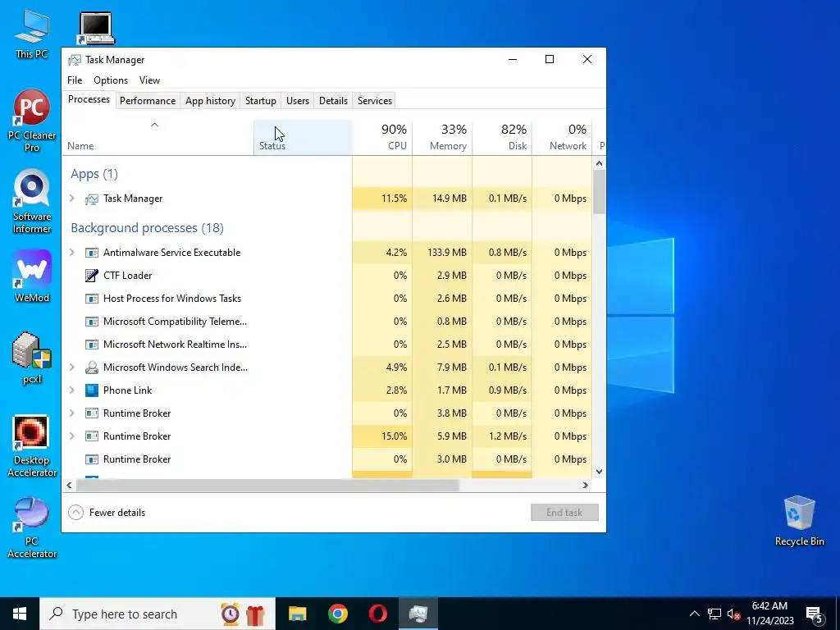Expand the Runtime Broker using 3.8 MB
This screenshot has width=840, height=630.
(72, 413)
